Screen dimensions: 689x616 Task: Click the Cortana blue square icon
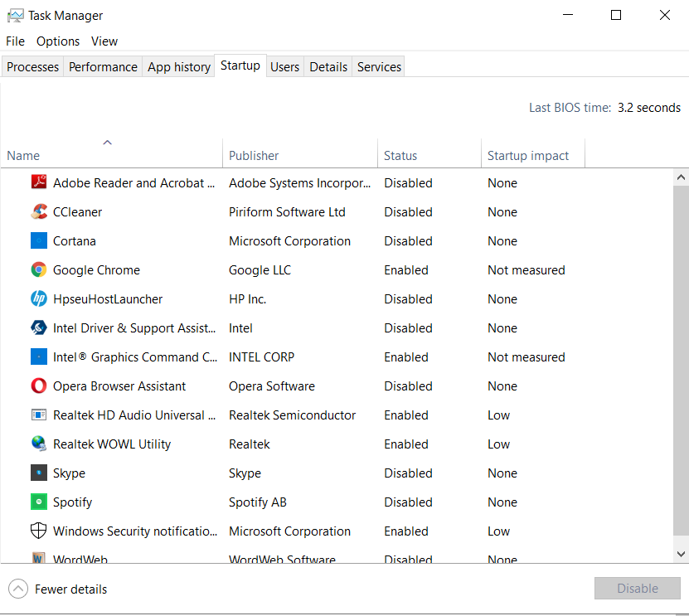click(x=39, y=240)
